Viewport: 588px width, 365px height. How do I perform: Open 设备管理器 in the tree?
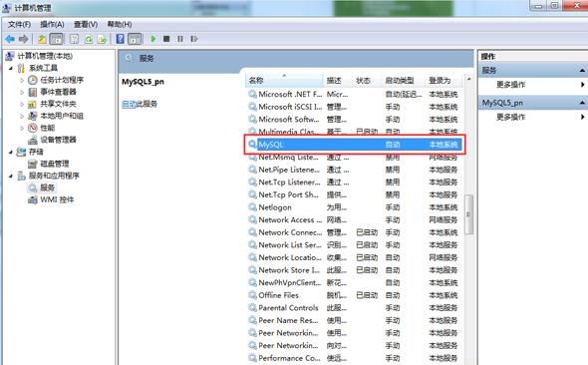tap(58, 140)
